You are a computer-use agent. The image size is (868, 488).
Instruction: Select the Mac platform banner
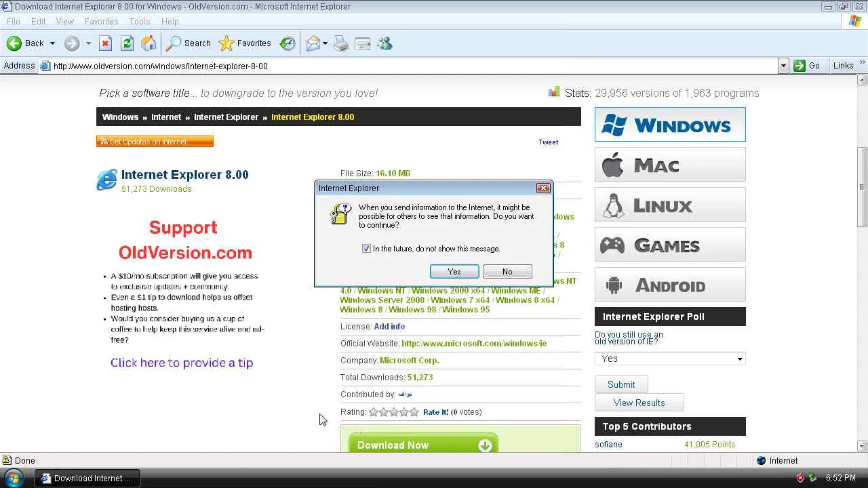click(x=670, y=165)
